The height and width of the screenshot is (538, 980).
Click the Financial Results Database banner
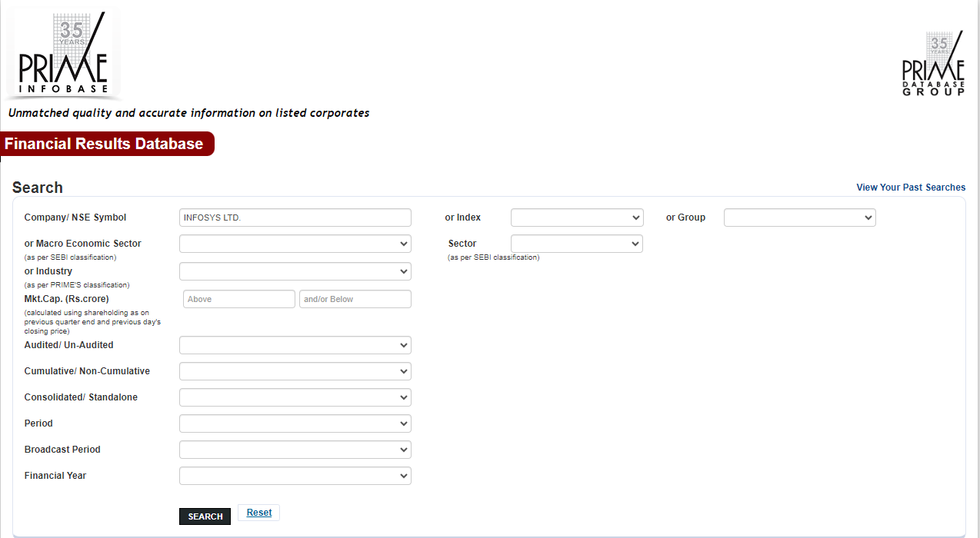coord(105,144)
